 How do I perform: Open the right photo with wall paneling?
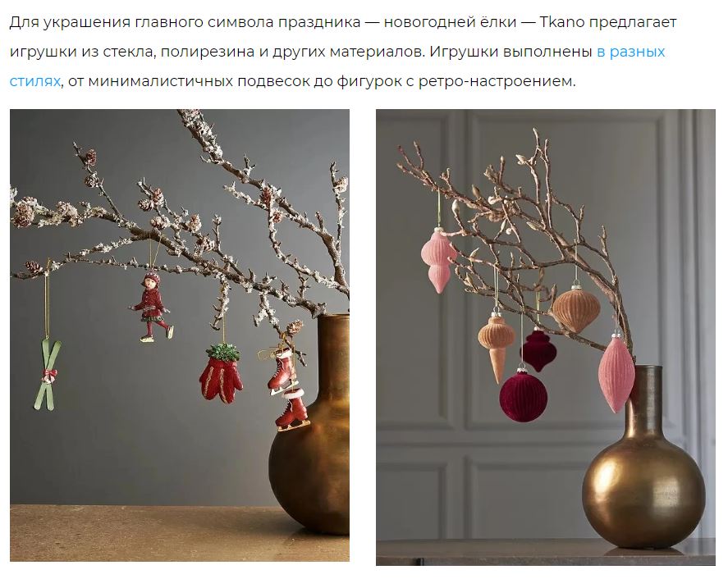[x=546, y=337]
